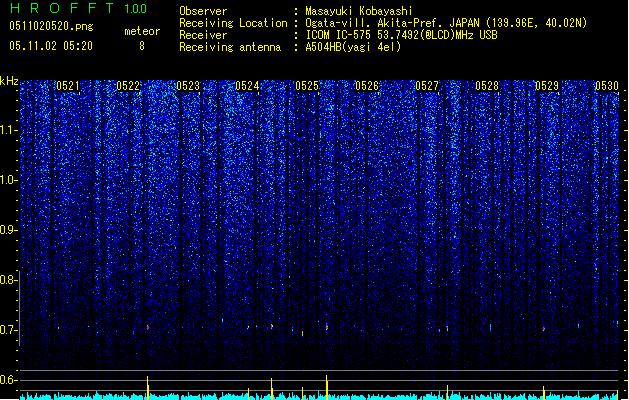
Task: Click the ICOM IC-575 receiver text
Action: coord(401,35)
